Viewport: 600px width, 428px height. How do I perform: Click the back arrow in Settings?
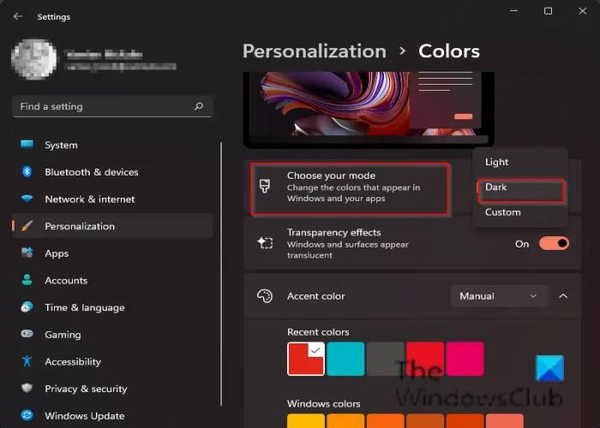click(x=18, y=16)
